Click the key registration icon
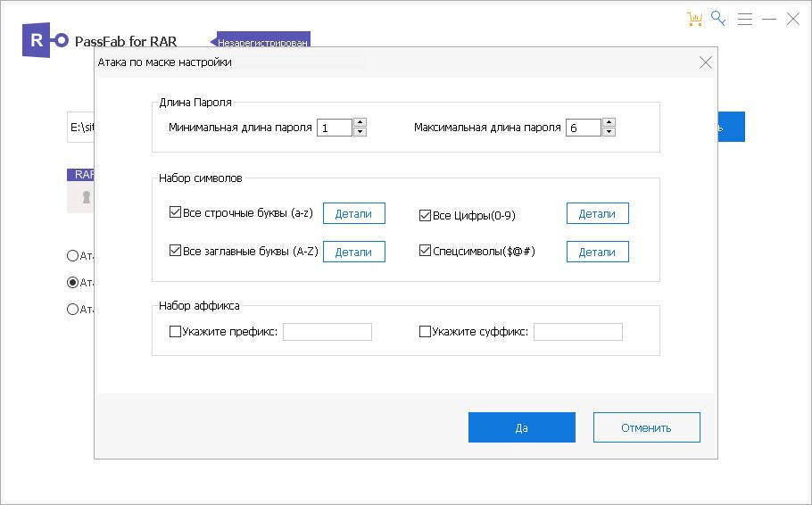 (x=718, y=19)
